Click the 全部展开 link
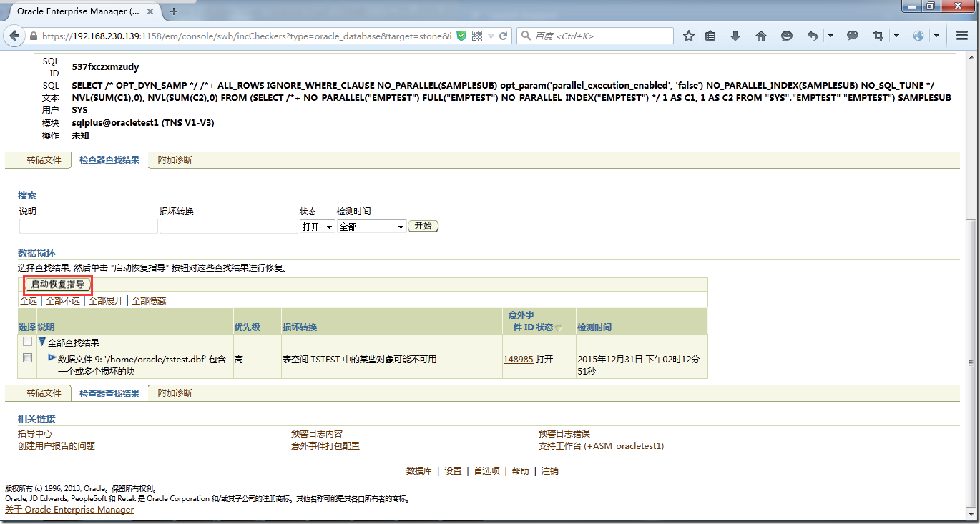Image resolution: width=980 pixels, height=524 pixels. (106, 301)
